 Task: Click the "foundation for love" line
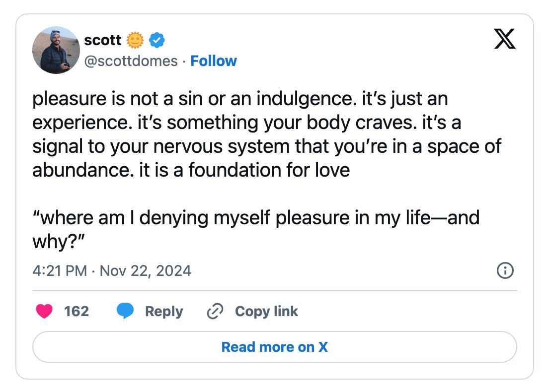pos(191,170)
